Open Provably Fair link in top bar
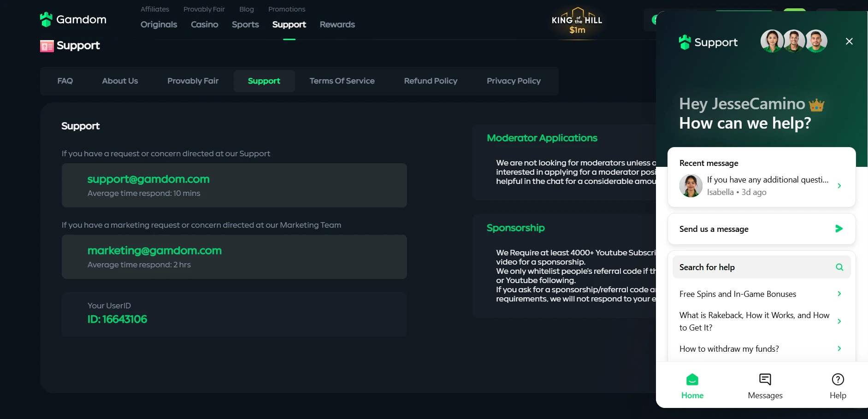Image resolution: width=868 pixels, height=419 pixels. click(x=204, y=9)
